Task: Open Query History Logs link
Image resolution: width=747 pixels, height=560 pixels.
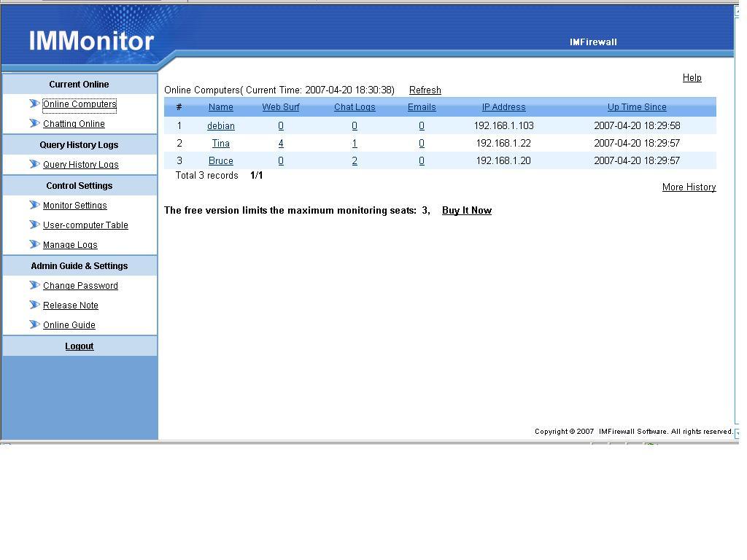Action: (80, 165)
